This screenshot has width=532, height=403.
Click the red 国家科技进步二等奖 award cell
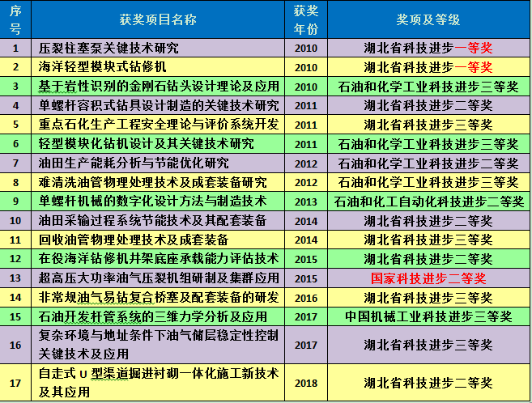pyautogui.click(x=428, y=278)
